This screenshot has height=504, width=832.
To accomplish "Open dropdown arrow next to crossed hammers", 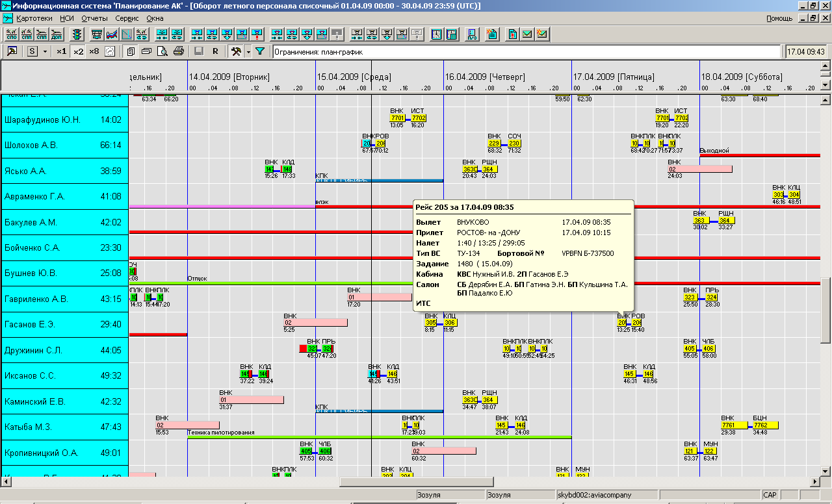I will click(248, 51).
